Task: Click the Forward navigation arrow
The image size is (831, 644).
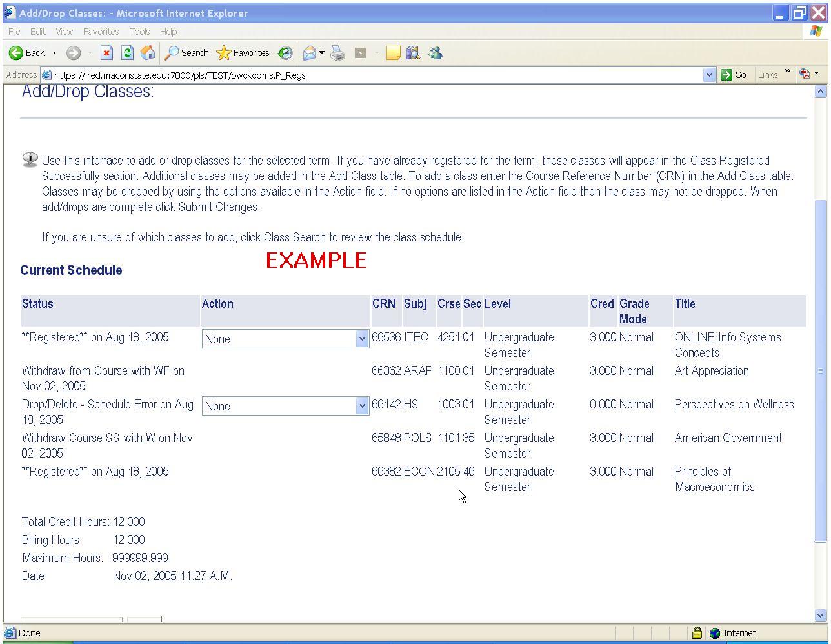Action: coord(74,53)
